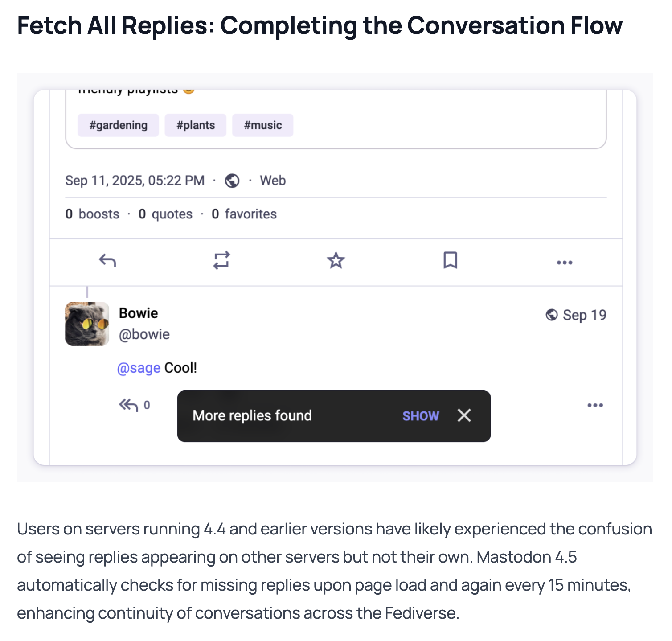Viewport: 672px width, 641px height.
Task: Open the #gardening hashtag
Action: click(118, 125)
